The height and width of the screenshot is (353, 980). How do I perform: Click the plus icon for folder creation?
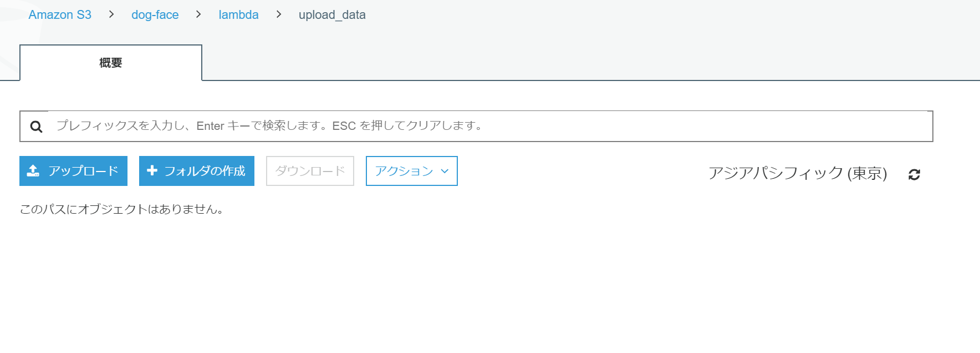point(152,171)
